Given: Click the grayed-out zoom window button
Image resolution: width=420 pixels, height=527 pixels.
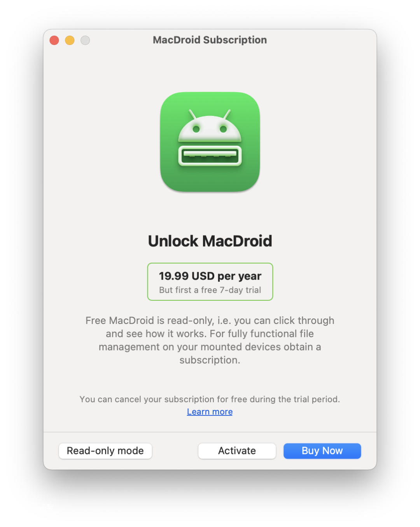Looking at the screenshot, I should (x=85, y=40).
